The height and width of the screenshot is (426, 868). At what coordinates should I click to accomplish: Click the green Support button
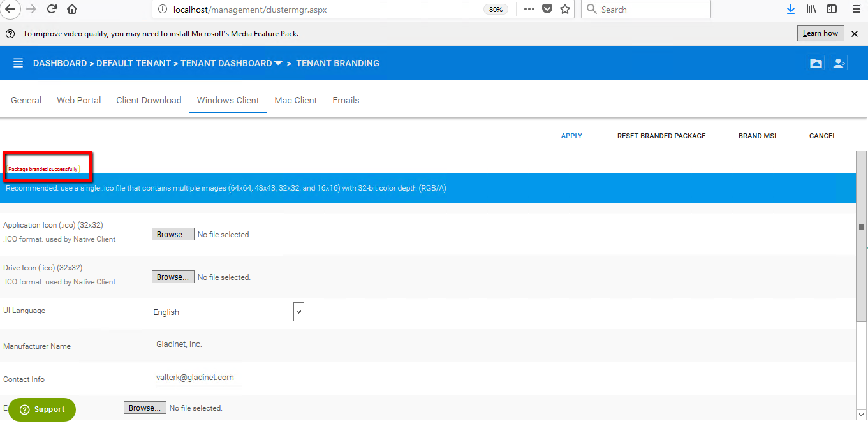point(42,409)
